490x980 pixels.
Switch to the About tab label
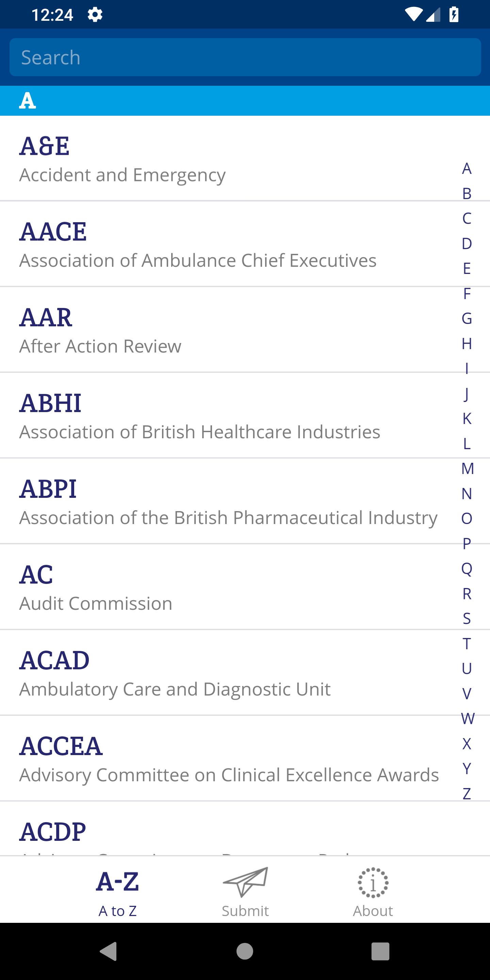(x=373, y=911)
